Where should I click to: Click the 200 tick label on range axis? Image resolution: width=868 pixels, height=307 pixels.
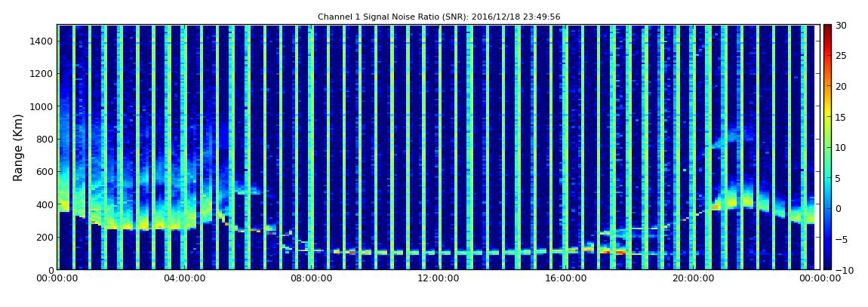coord(45,237)
